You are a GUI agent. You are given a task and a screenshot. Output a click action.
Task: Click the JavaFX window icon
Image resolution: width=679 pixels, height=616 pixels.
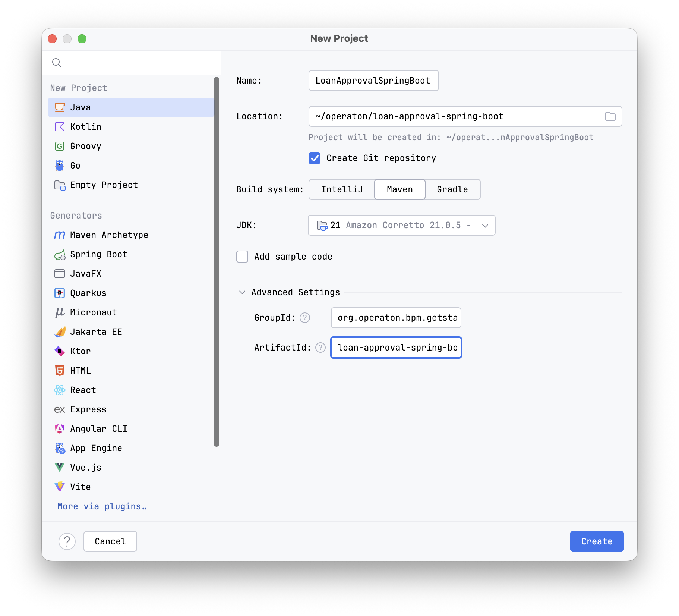pyautogui.click(x=60, y=274)
